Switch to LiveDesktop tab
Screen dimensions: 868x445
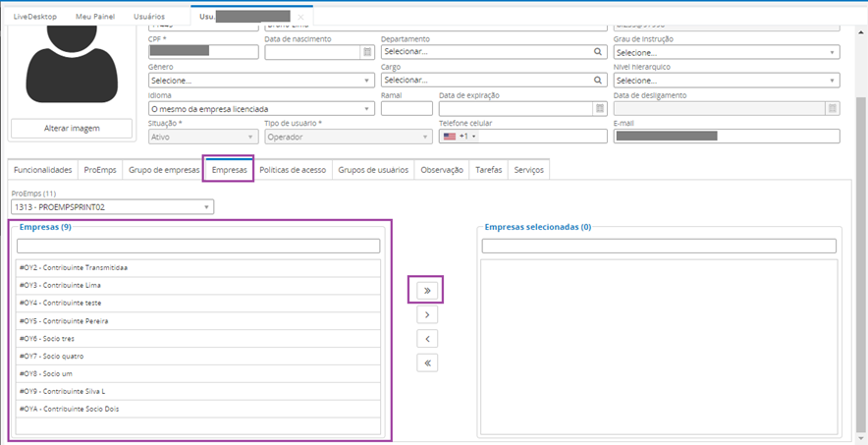point(35,17)
